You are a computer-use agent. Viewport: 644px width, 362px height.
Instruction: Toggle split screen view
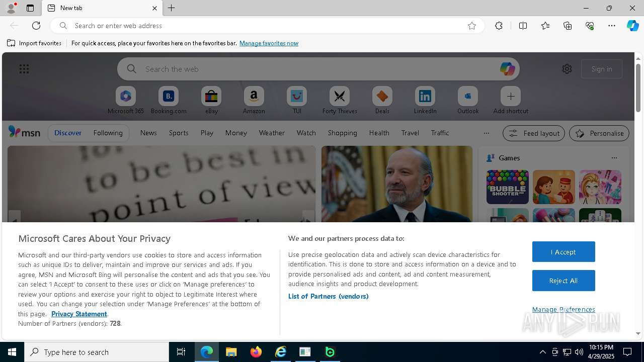(x=523, y=26)
